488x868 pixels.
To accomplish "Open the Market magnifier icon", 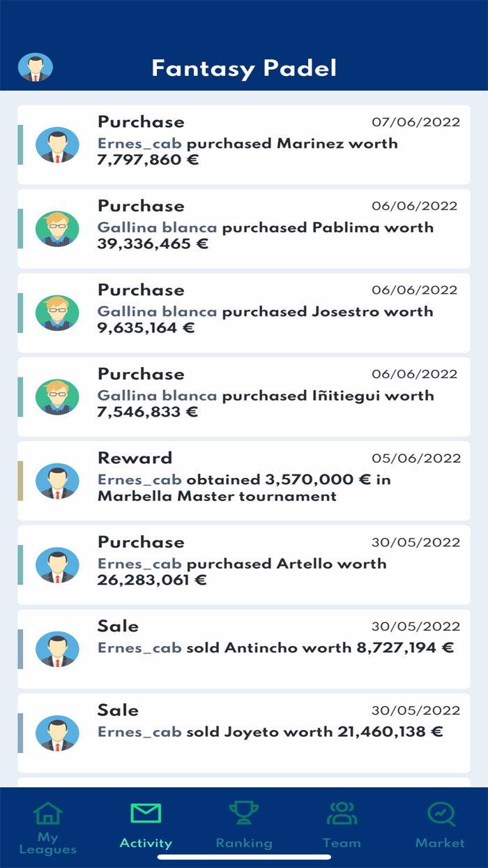I will [x=441, y=814].
